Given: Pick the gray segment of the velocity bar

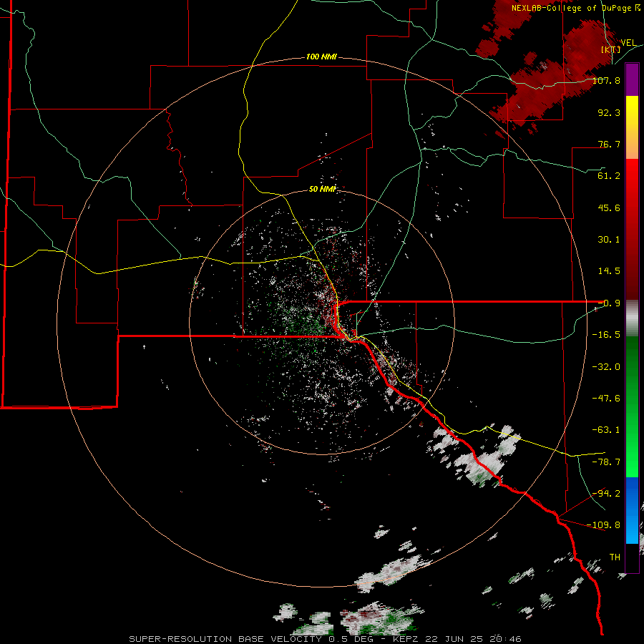Looking at the screenshot, I should (x=632, y=318).
